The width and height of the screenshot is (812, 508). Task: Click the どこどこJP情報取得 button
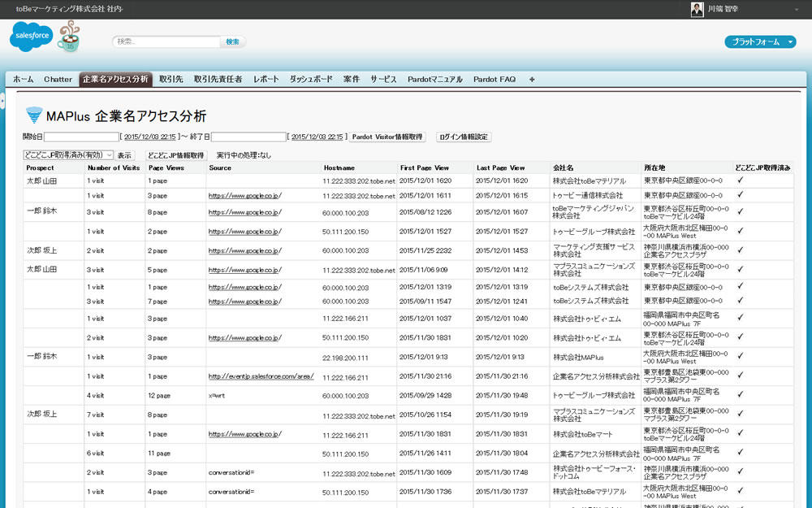[175, 155]
